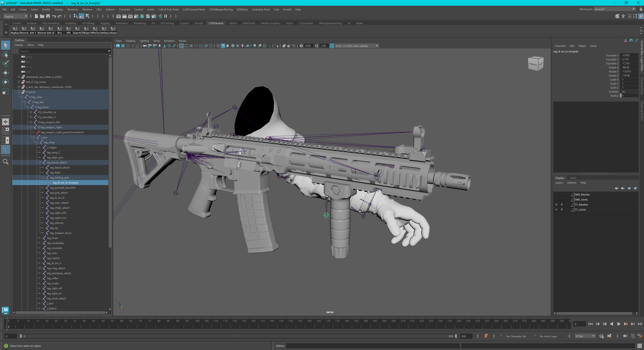
Task: Open the 30 fps frame rate dropdown
Action: [585, 336]
